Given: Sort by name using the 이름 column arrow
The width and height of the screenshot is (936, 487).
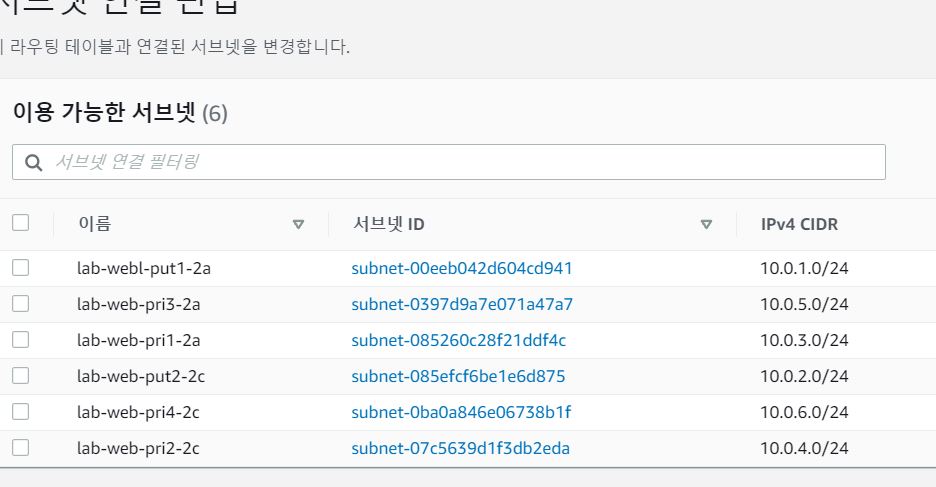Looking at the screenshot, I should point(298,224).
